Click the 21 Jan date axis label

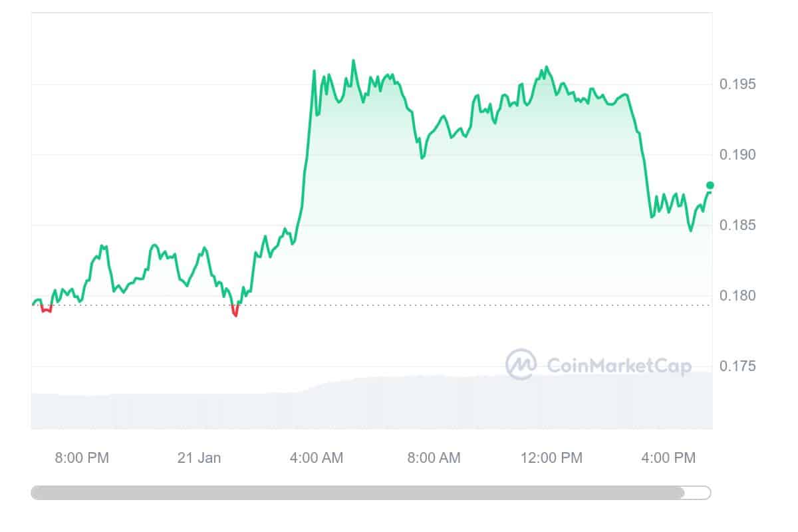click(x=199, y=458)
